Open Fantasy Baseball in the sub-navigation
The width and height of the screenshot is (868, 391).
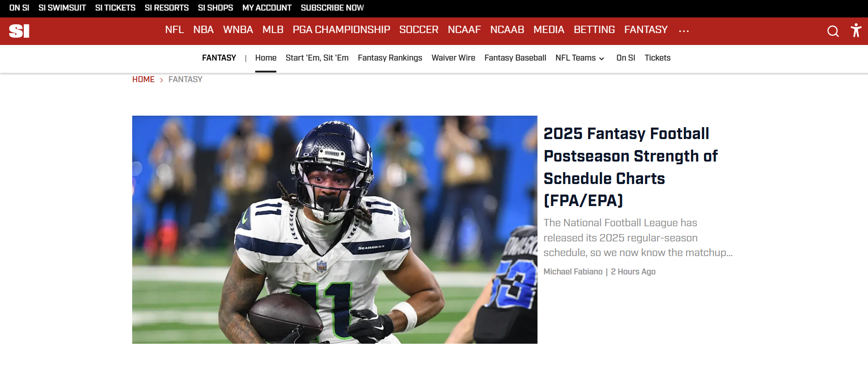(515, 58)
